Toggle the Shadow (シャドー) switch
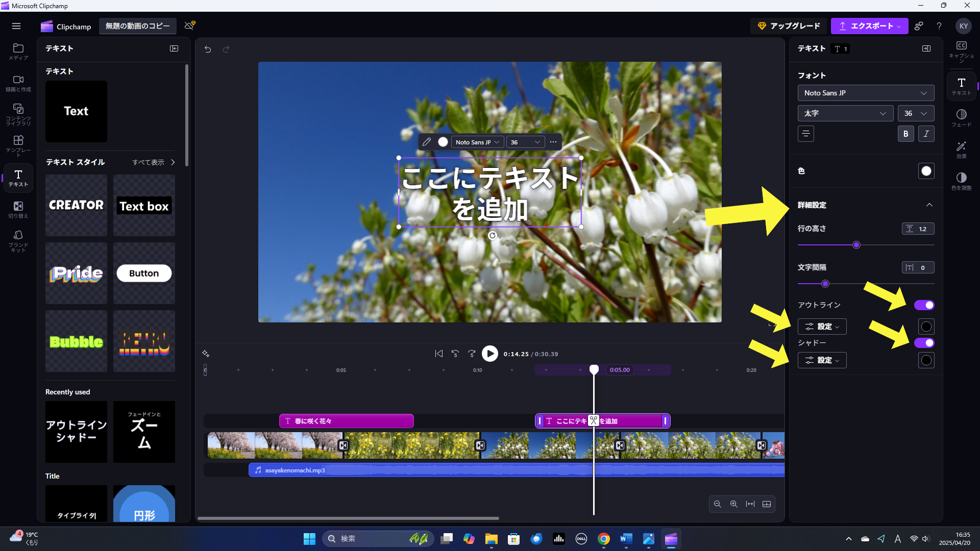 [x=924, y=343]
